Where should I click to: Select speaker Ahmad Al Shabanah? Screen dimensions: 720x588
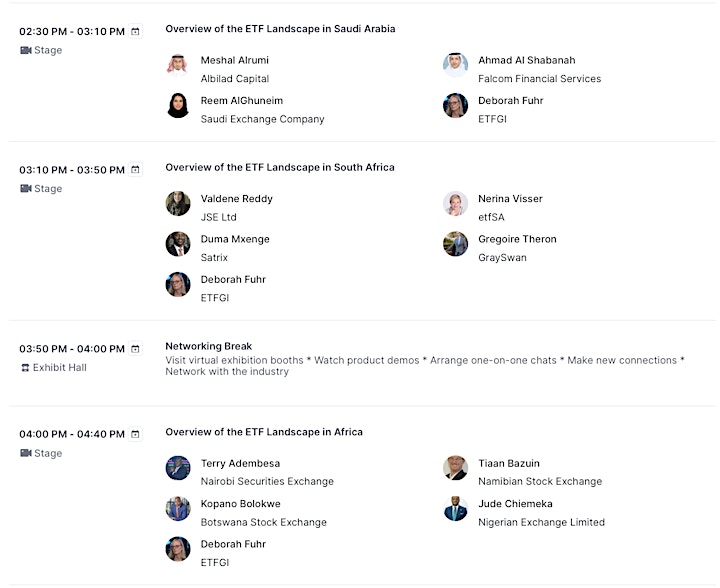pos(527,60)
